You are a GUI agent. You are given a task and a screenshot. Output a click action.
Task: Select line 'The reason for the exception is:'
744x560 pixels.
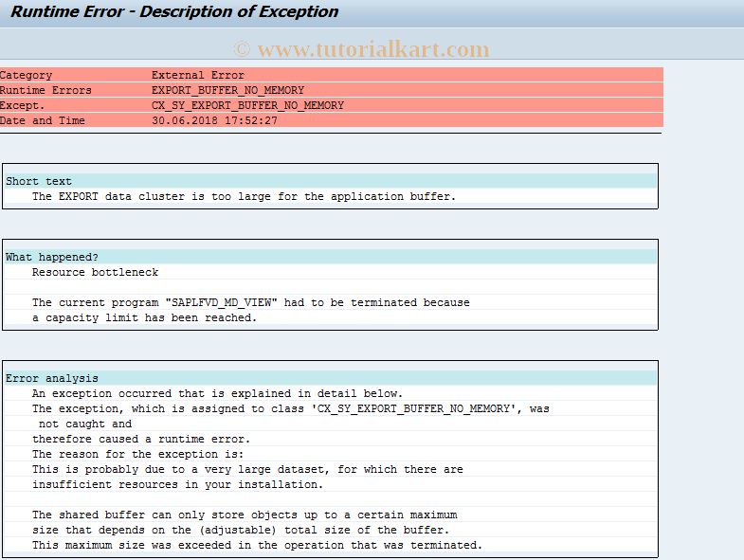tap(137, 455)
